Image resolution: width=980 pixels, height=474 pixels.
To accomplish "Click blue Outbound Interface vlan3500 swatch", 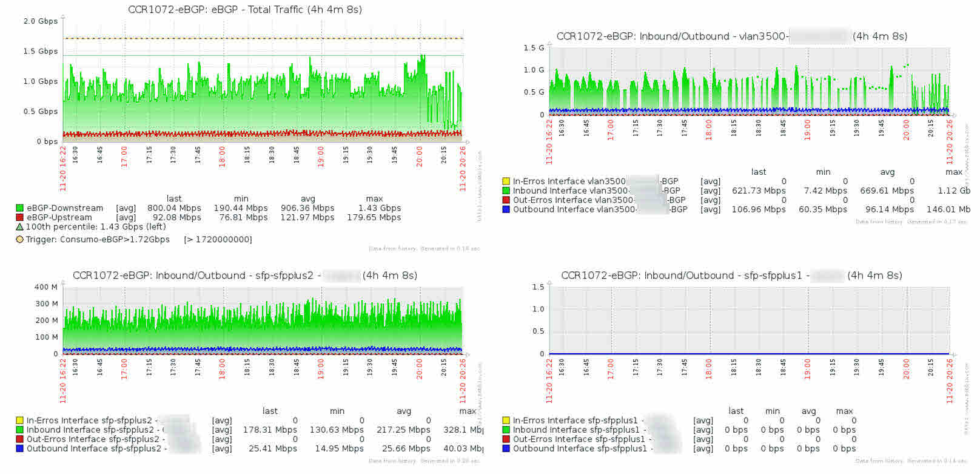I will pyautogui.click(x=506, y=209).
